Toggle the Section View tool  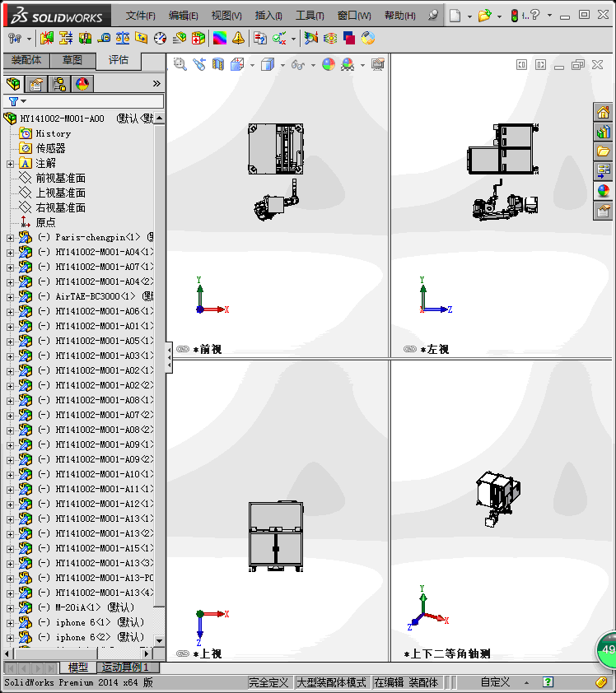pos(218,64)
